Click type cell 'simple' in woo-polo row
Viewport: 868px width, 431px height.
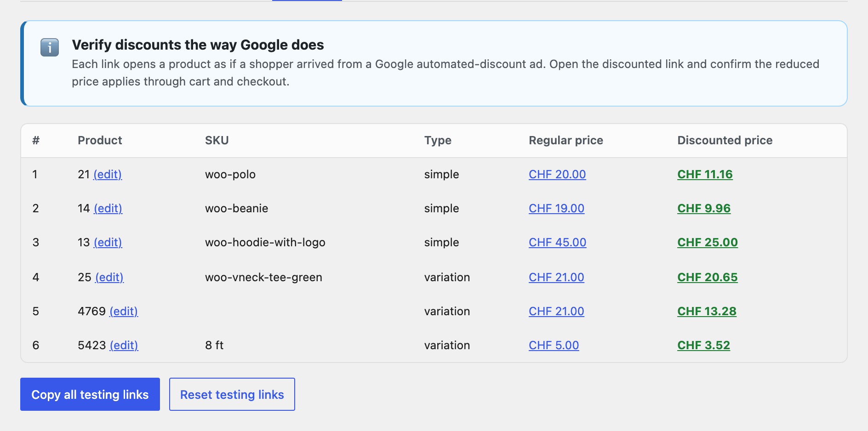441,175
